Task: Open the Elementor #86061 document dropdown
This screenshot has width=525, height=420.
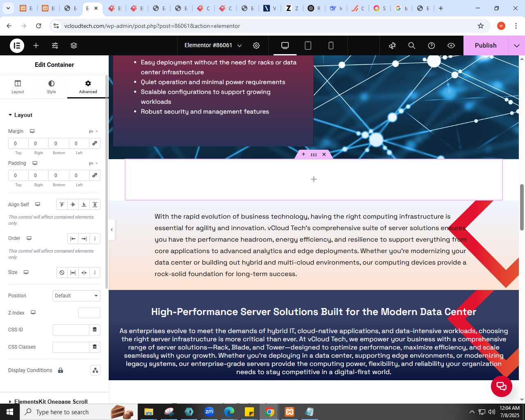Action: tap(213, 46)
